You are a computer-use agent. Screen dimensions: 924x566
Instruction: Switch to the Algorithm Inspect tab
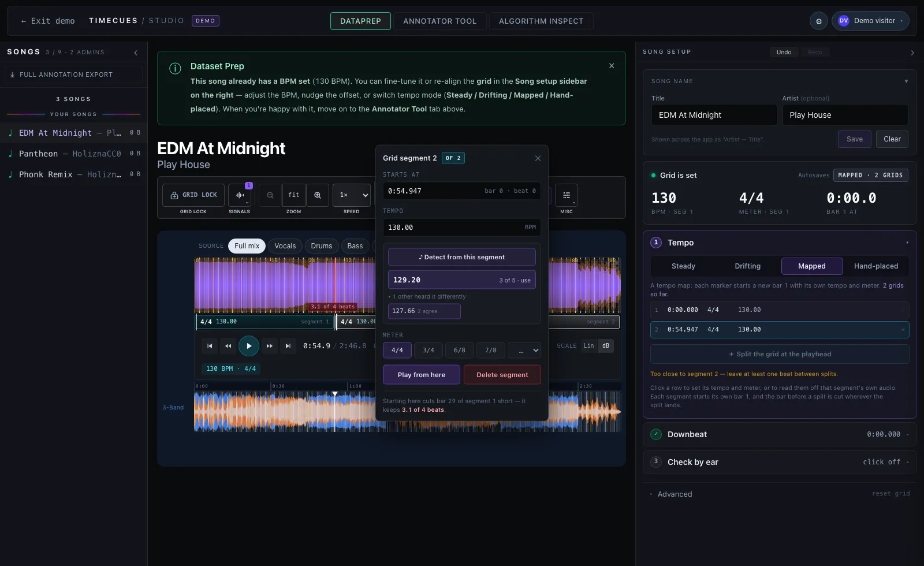541,21
